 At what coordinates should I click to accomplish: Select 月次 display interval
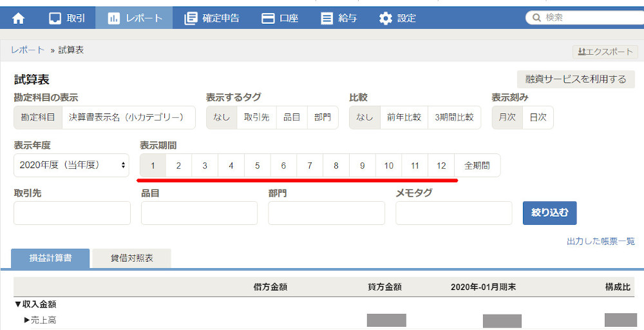tap(507, 117)
